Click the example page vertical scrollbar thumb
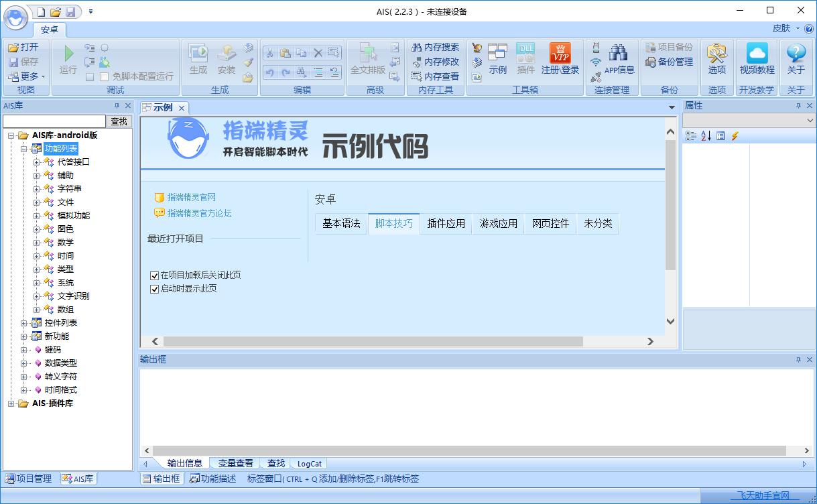This screenshot has width=817, height=504. point(671,205)
